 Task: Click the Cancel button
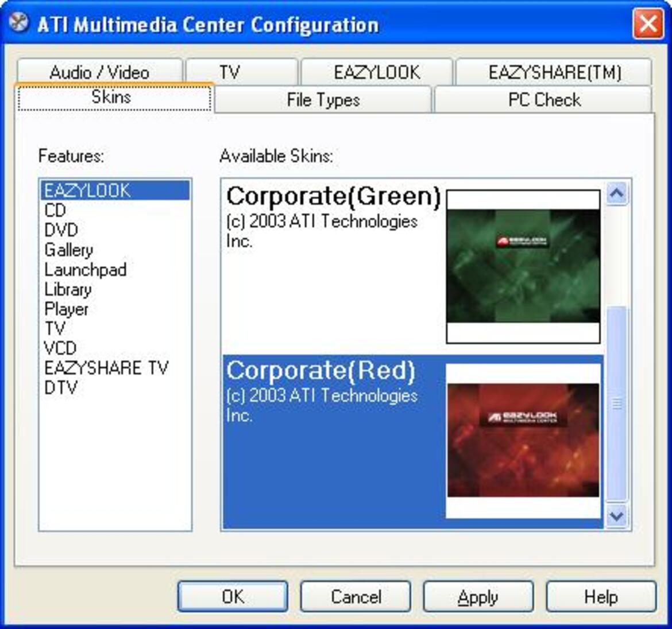pos(356,596)
